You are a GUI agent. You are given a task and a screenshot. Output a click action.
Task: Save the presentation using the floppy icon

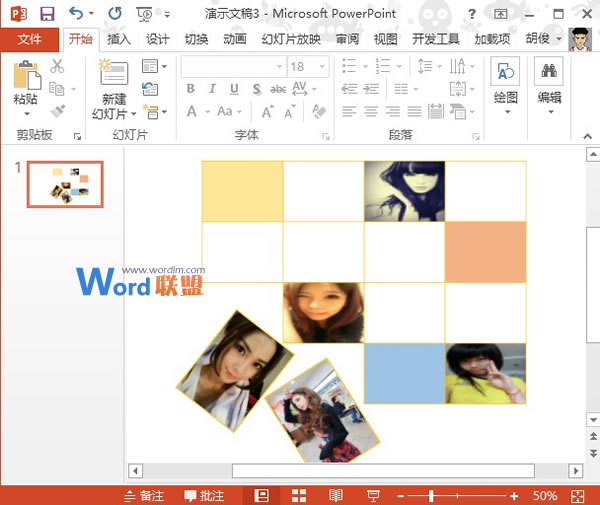coord(47,14)
